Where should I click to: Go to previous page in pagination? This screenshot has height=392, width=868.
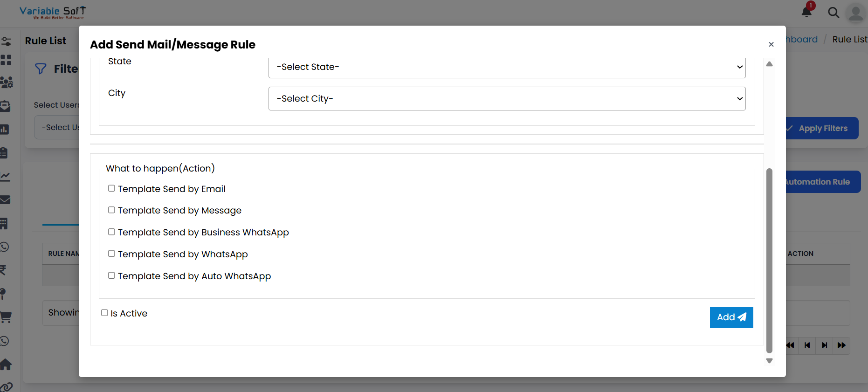[x=807, y=345]
